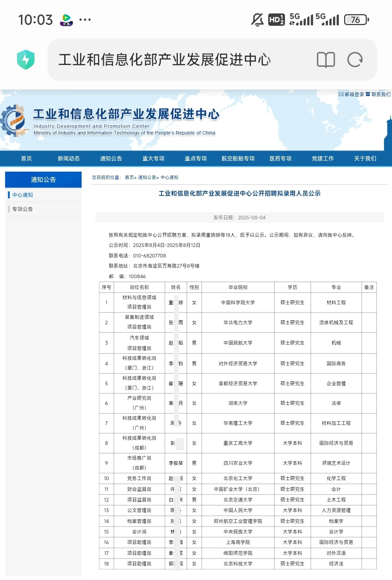Open 党建工作 navigation item

click(x=323, y=158)
